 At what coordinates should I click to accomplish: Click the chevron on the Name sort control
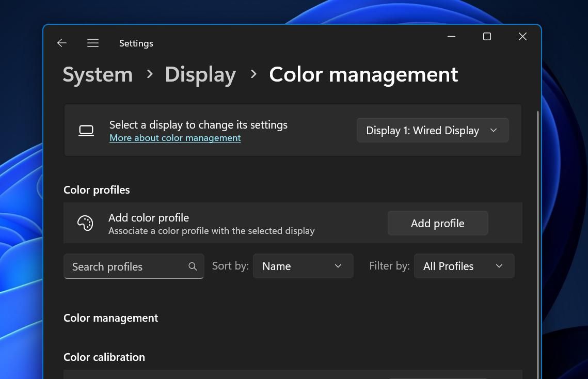click(338, 266)
